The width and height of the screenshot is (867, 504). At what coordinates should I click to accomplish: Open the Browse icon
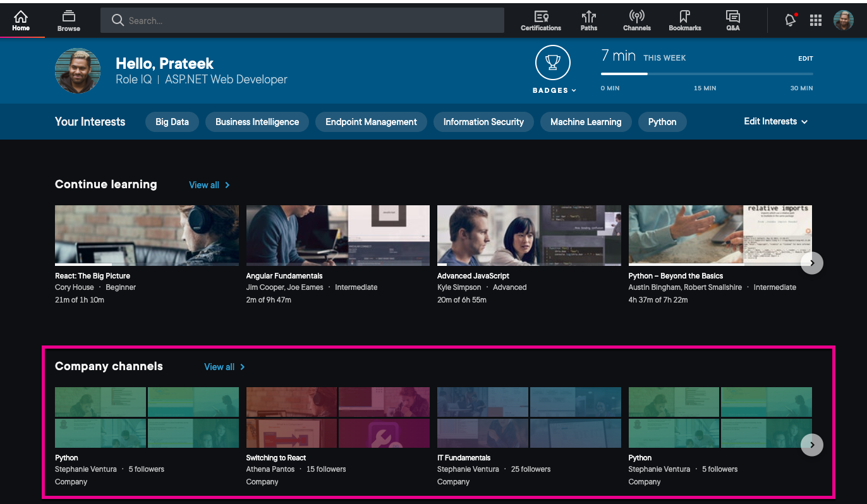(68, 20)
